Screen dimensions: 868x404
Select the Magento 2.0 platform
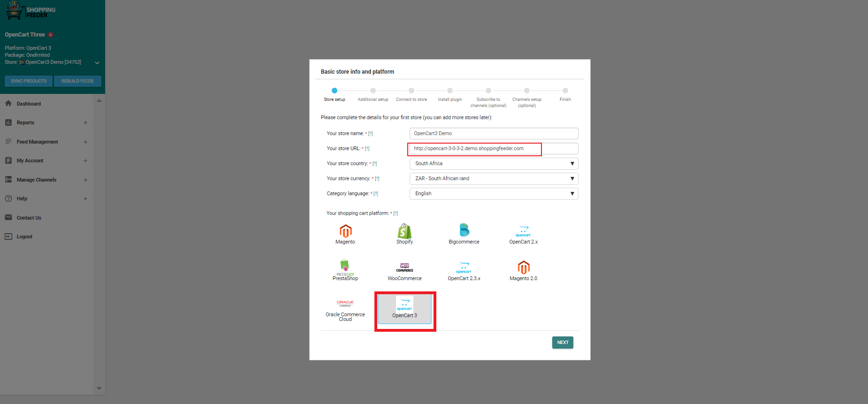(x=524, y=271)
